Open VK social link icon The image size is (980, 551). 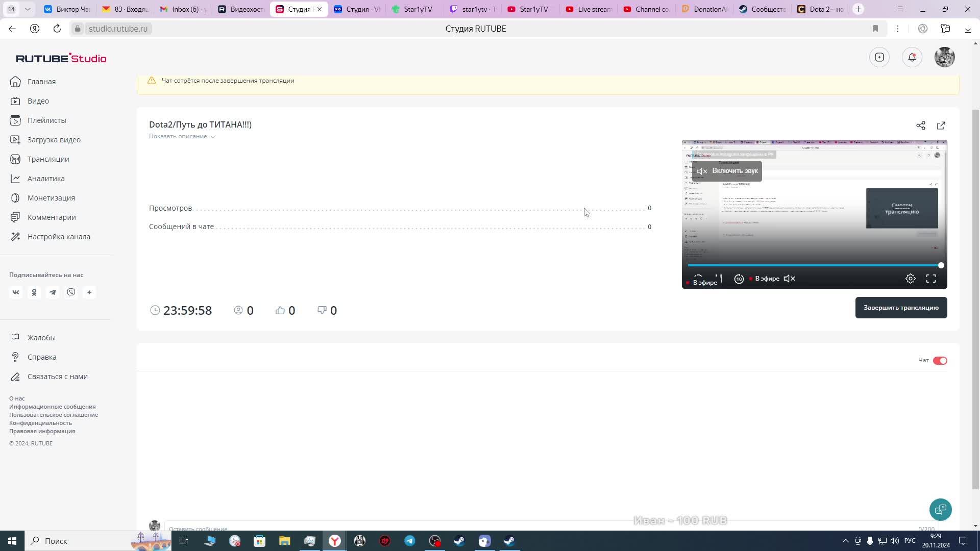click(16, 292)
